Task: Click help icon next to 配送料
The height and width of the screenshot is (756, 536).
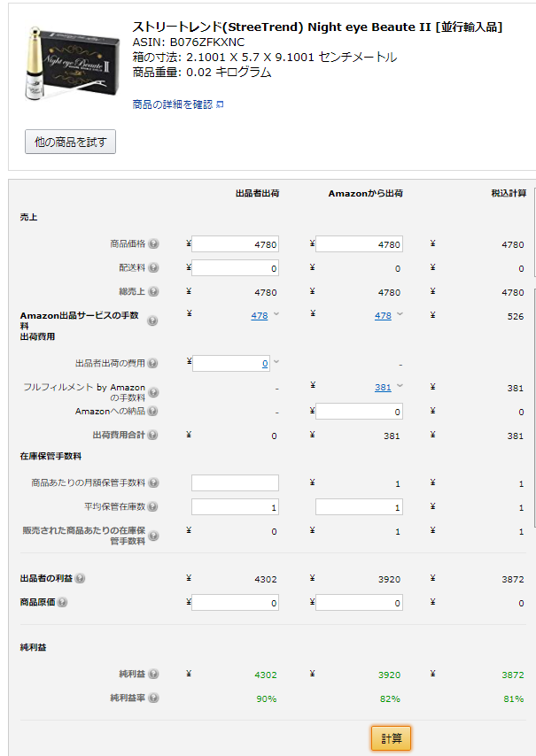Action: tap(154, 268)
